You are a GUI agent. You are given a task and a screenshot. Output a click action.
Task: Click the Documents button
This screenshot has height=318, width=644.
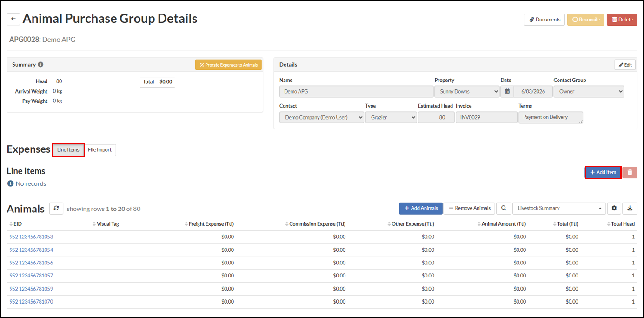[544, 20]
